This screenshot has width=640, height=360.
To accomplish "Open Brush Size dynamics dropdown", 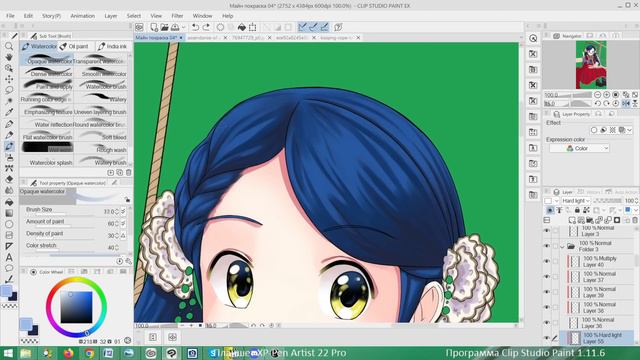I will (x=123, y=211).
